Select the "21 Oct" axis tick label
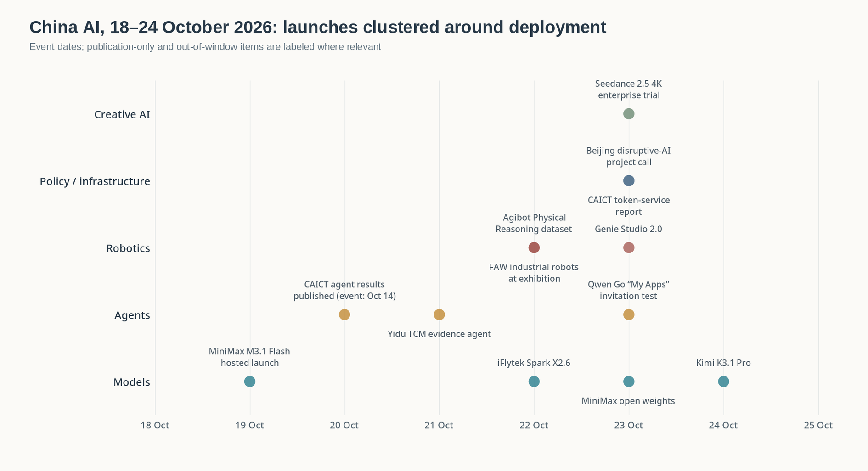Image resolution: width=868 pixels, height=471 pixels. click(x=439, y=425)
